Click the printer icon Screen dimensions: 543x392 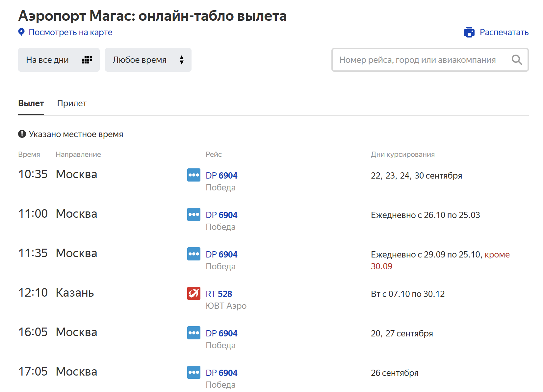pyautogui.click(x=469, y=32)
